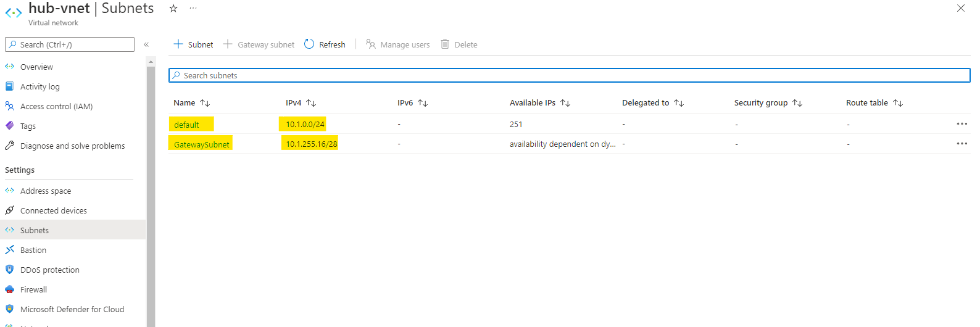This screenshot has height=327, width=980.
Task: Open the ellipsis menu beside the page title
Action: coord(193,9)
